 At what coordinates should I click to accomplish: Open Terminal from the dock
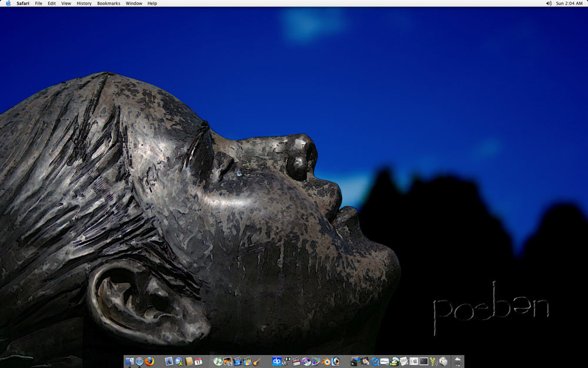point(423,362)
